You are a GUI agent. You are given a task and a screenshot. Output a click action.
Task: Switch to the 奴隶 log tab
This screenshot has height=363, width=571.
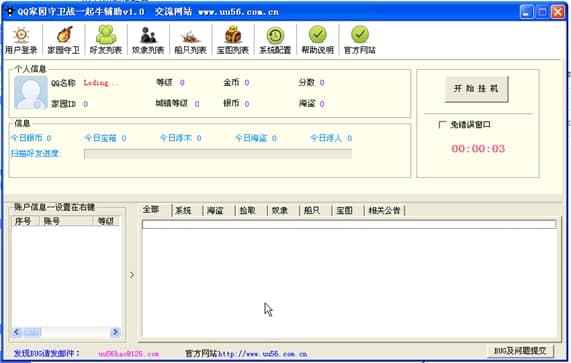pyautogui.click(x=280, y=210)
